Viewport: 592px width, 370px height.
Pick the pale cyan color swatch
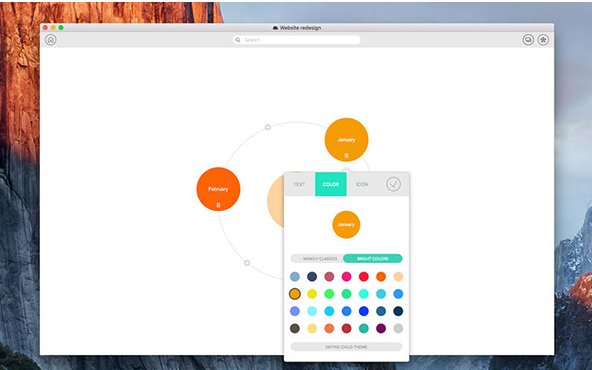tap(312, 311)
